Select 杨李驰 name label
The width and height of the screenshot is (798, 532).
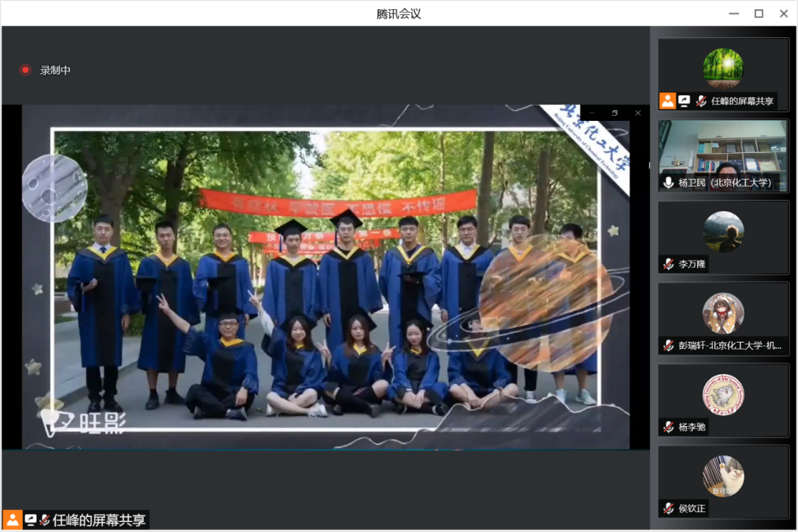pyautogui.click(x=691, y=427)
